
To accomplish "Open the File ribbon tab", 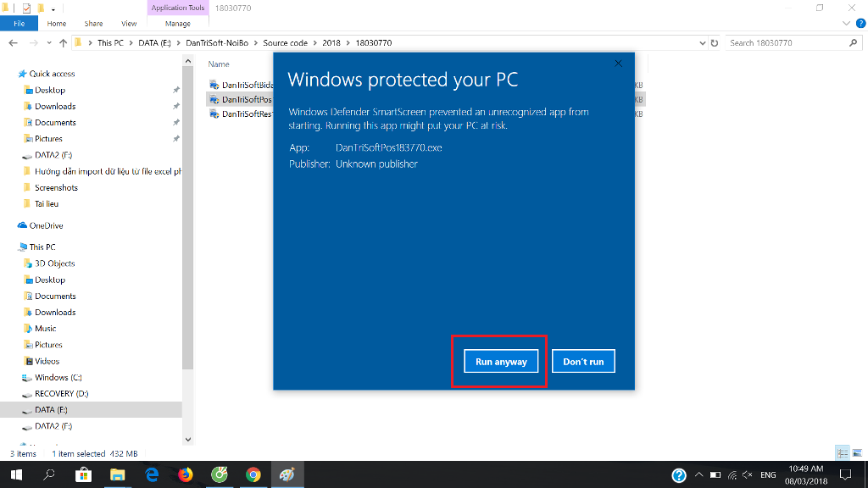I will point(19,23).
